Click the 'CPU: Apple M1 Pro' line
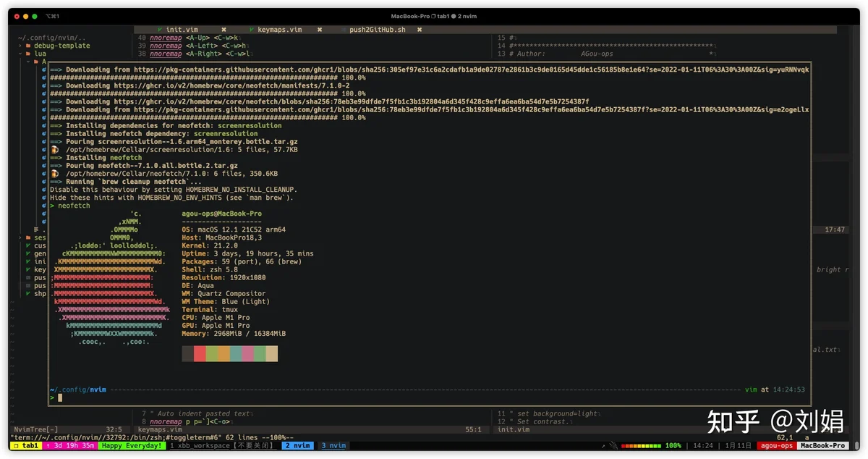The image size is (868, 459). 216,318
